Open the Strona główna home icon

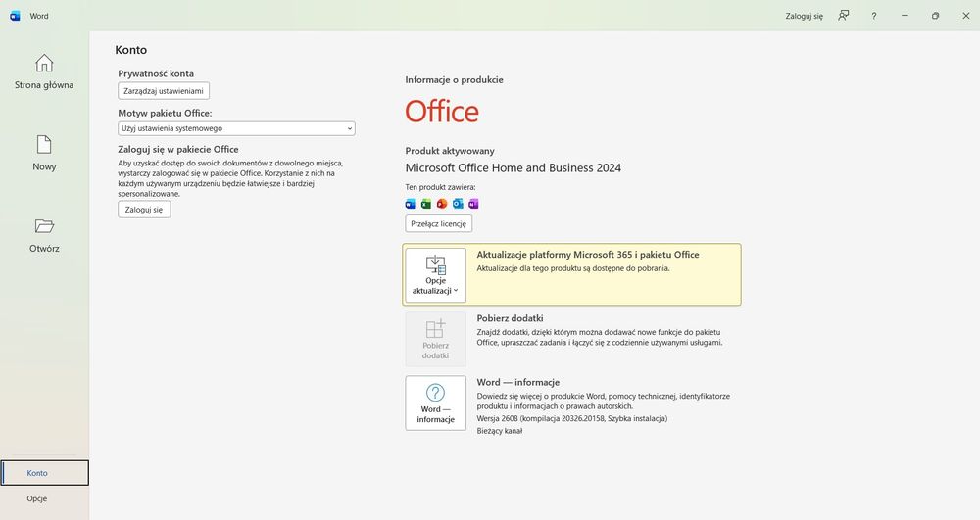[44, 63]
